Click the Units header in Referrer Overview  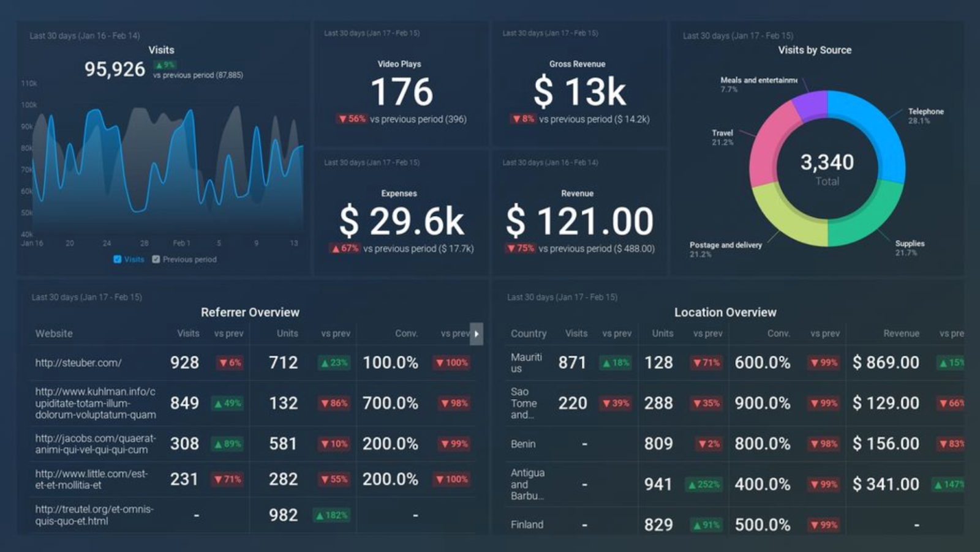coord(287,334)
